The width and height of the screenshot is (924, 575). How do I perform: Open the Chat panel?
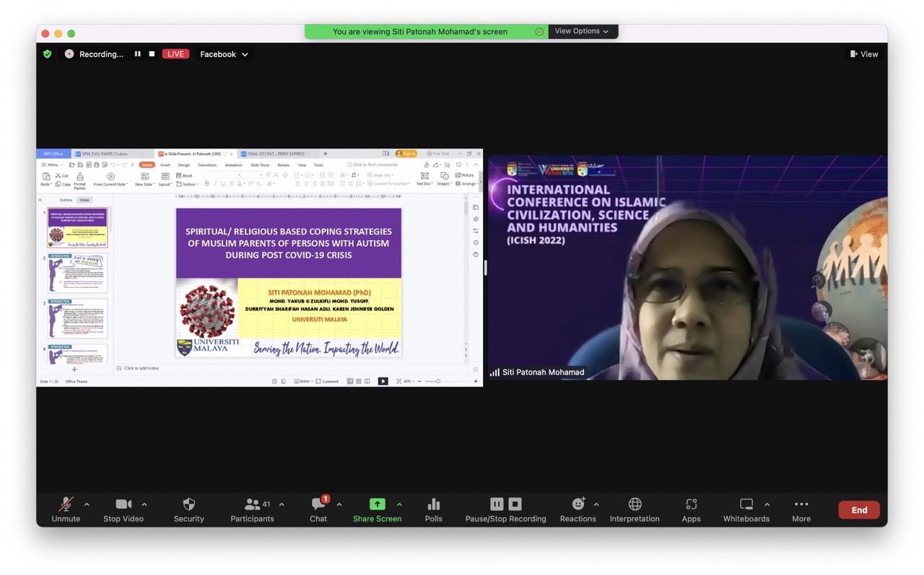[318, 509]
